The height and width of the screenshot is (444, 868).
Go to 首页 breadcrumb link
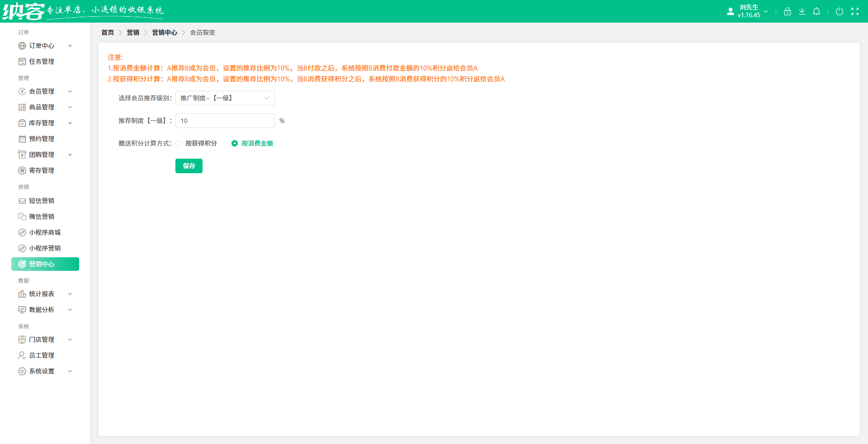[x=108, y=33]
